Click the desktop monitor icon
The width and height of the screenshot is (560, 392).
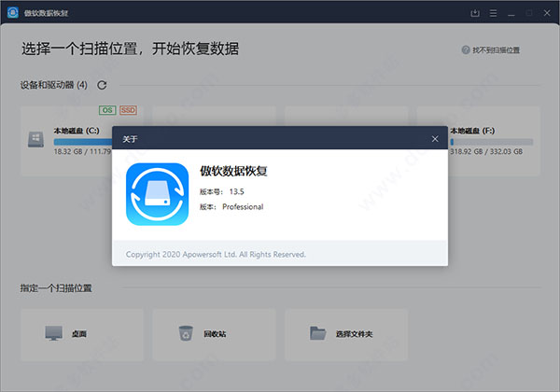(53, 333)
